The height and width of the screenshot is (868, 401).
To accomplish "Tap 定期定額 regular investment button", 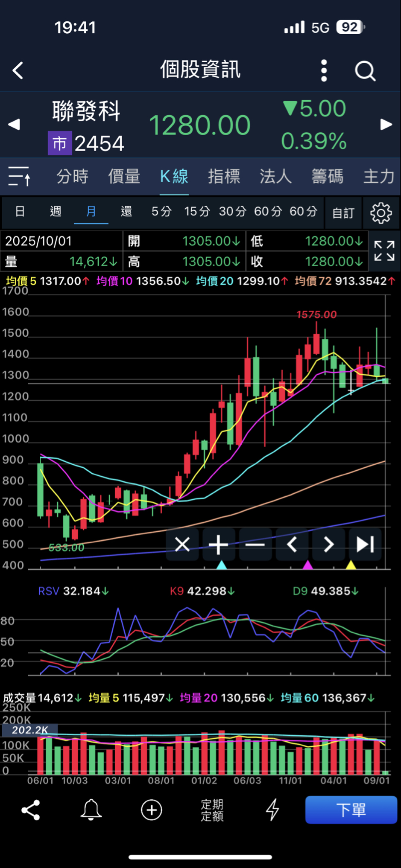I will pyautogui.click(x=212, y=810).
